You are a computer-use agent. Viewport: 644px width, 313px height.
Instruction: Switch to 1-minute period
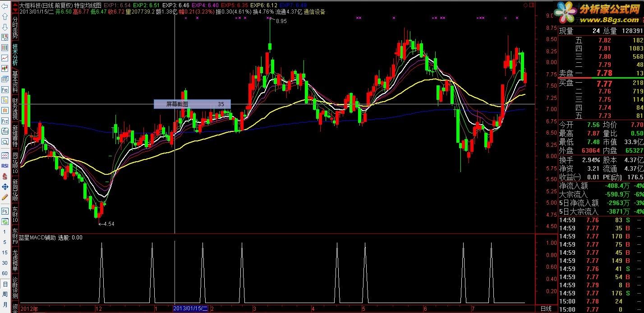[x=5, y=232]
